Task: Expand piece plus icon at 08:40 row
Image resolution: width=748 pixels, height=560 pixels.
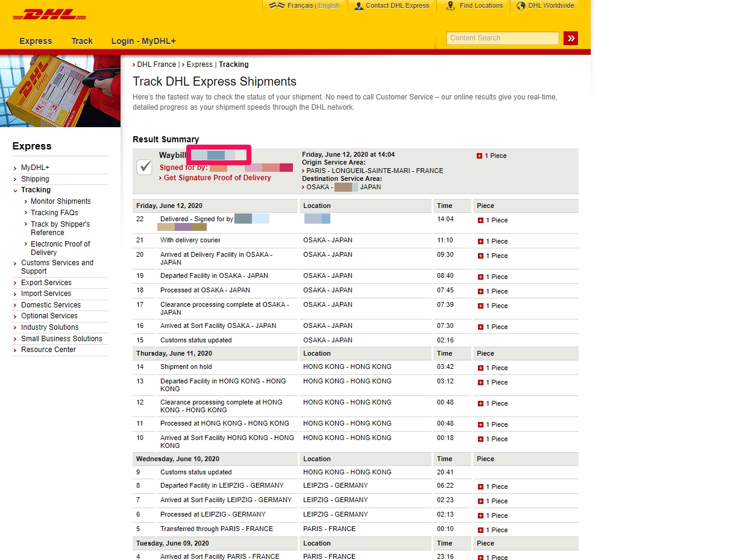Action: click(x=480, y=277)
